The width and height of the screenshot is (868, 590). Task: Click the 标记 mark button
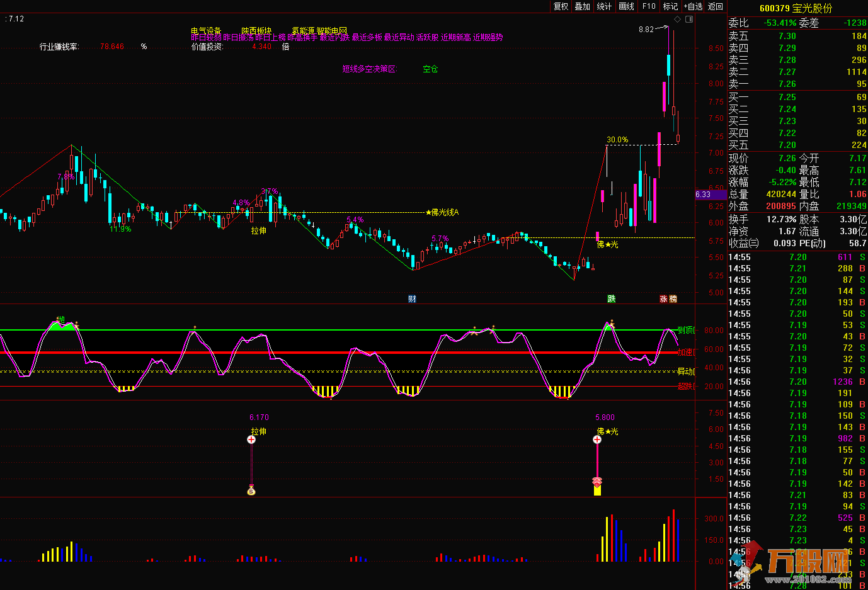tap(670, 6)
